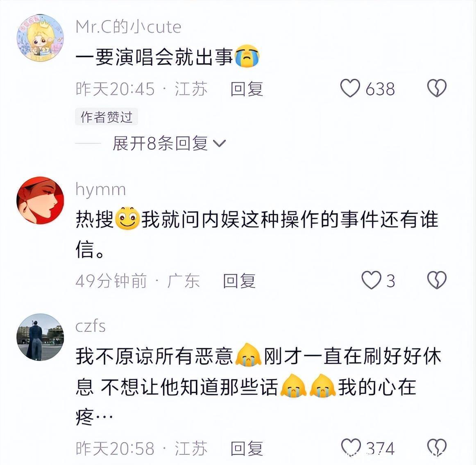
Task: Click username hymm
Action: pyautogui.click(x=100, y=190)
